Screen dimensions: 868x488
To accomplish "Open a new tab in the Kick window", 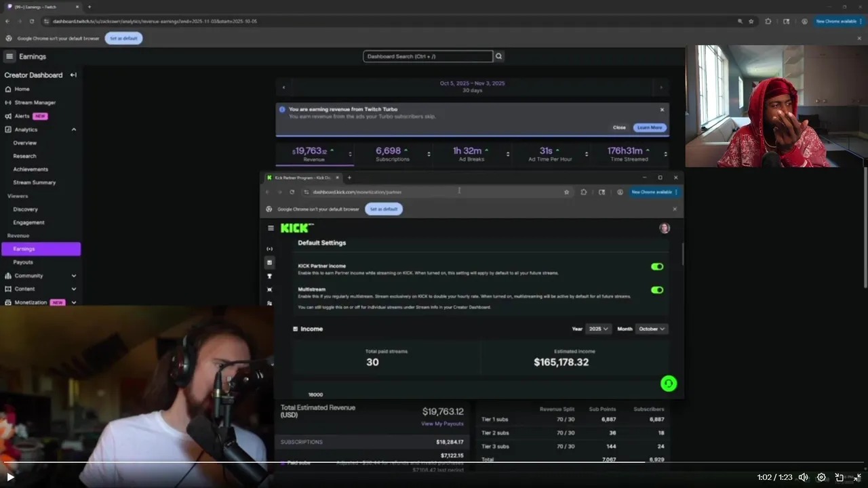I will (x=349, y=178).
